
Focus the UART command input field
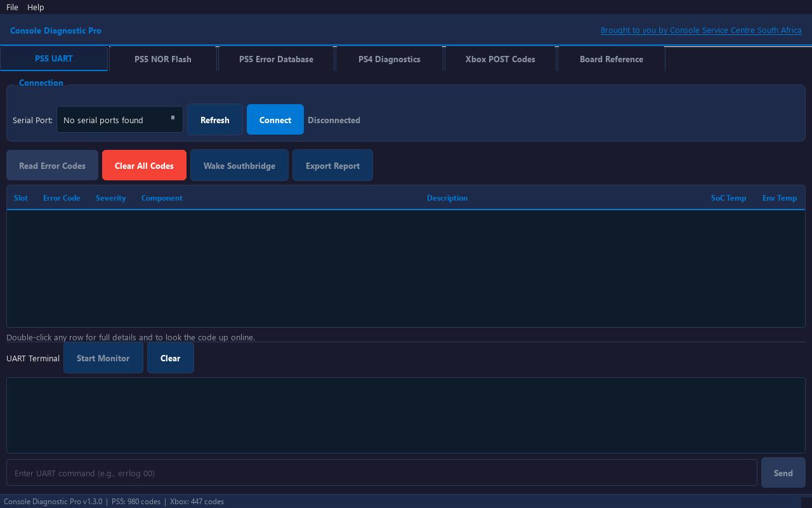click(382, 473)
